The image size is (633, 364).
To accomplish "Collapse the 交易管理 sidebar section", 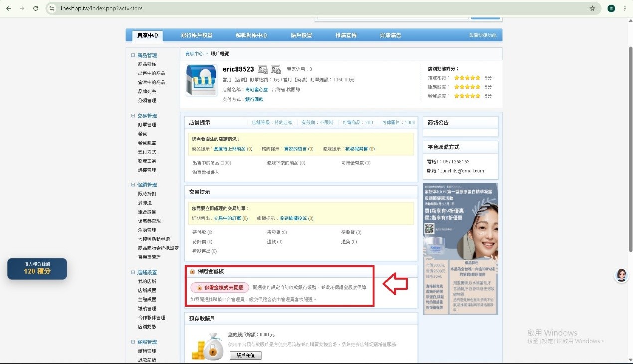I will (133, 116).
